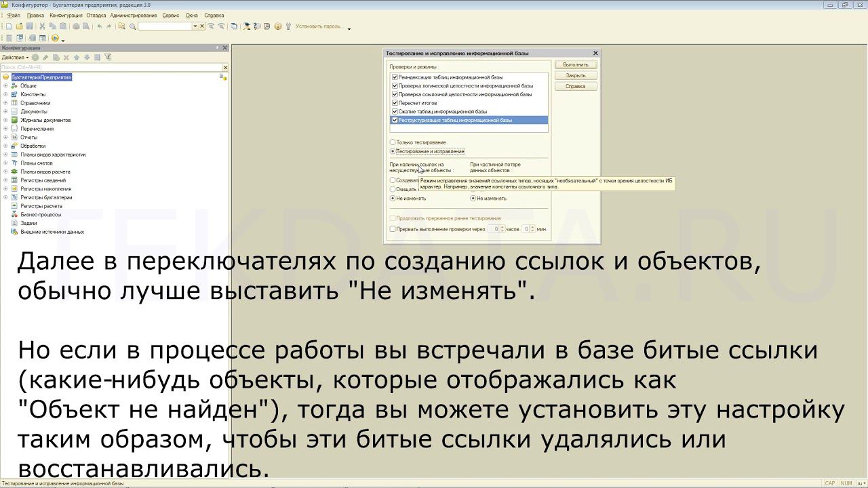Click the New document toolbar icon

(9, 26)
